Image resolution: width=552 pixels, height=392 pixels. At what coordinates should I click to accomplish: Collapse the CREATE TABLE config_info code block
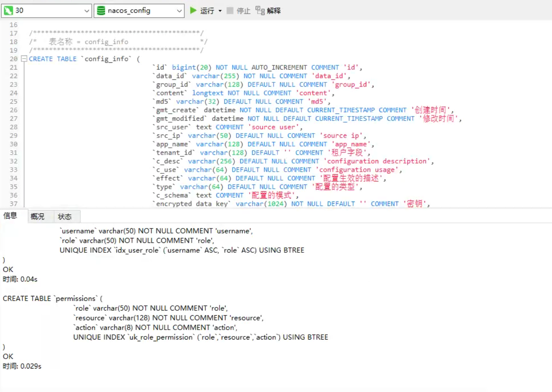(x=24, y=59)
